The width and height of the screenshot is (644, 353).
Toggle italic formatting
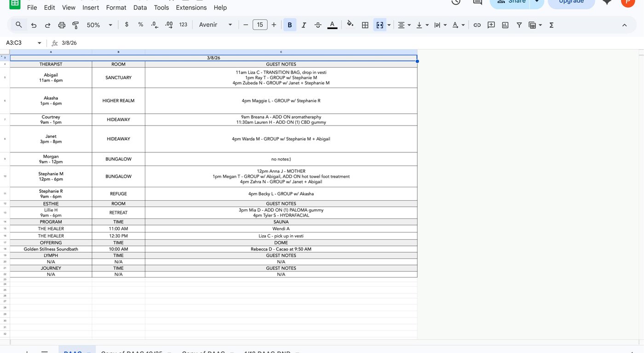click(x=304, y=25)
